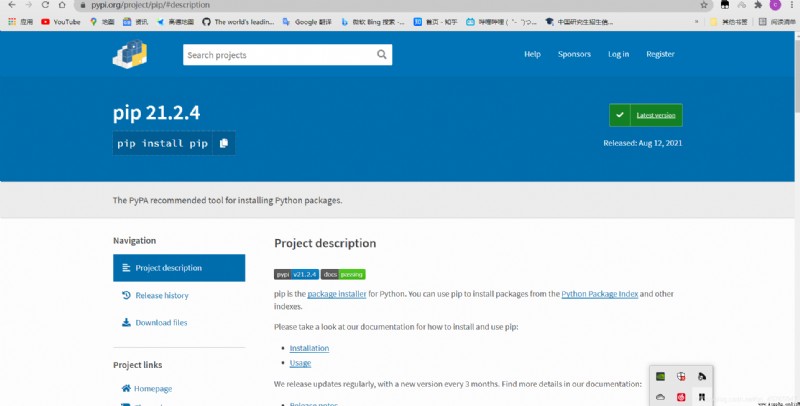Click the PyPI logo in the header

coord(130,54)
